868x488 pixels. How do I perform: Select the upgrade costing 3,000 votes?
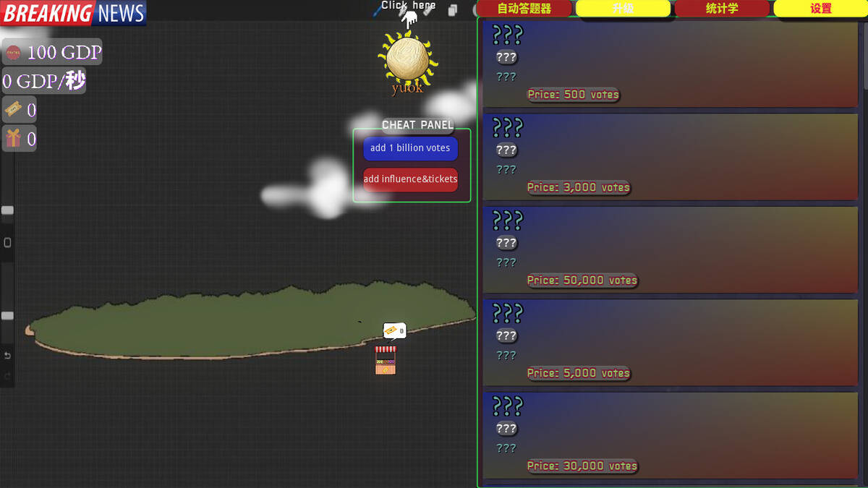point(670,157)
